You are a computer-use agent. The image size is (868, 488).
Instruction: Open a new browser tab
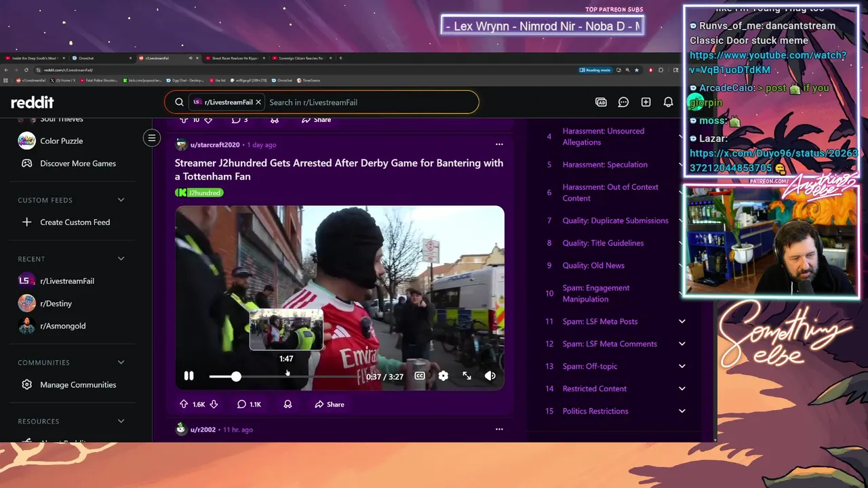click(340, 58)
